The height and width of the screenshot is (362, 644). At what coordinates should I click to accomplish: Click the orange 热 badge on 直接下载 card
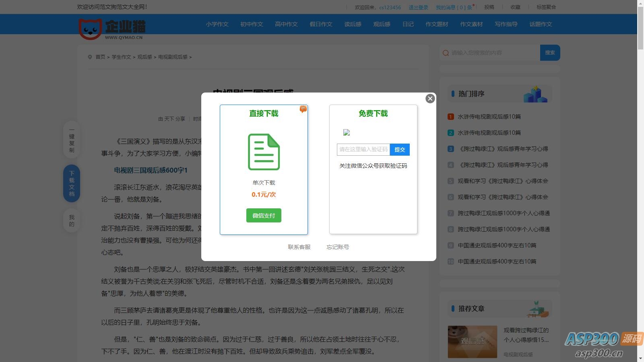pyautogui.click(x=303, y=109)
